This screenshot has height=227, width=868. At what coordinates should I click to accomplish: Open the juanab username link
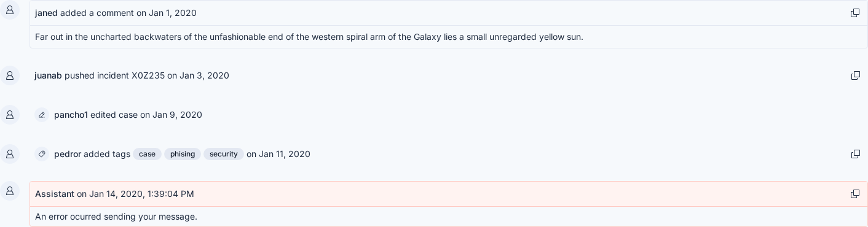[x=48, y=75]
